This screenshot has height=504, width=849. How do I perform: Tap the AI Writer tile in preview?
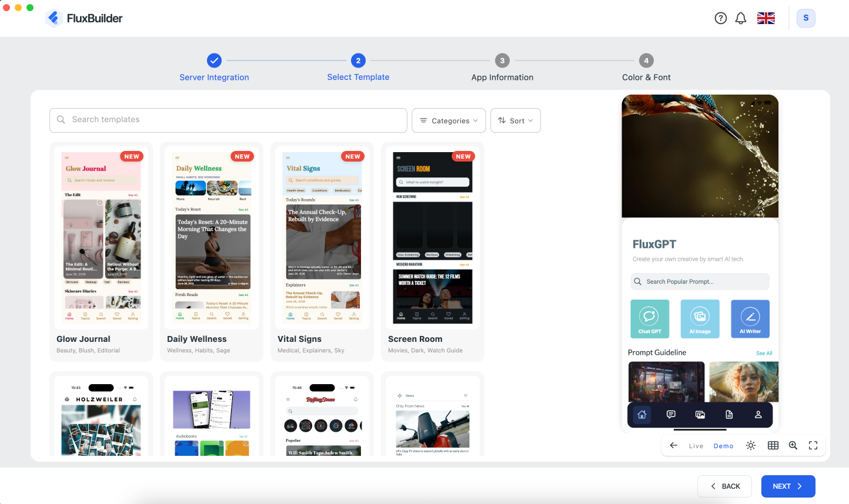(x=750, y=319)
